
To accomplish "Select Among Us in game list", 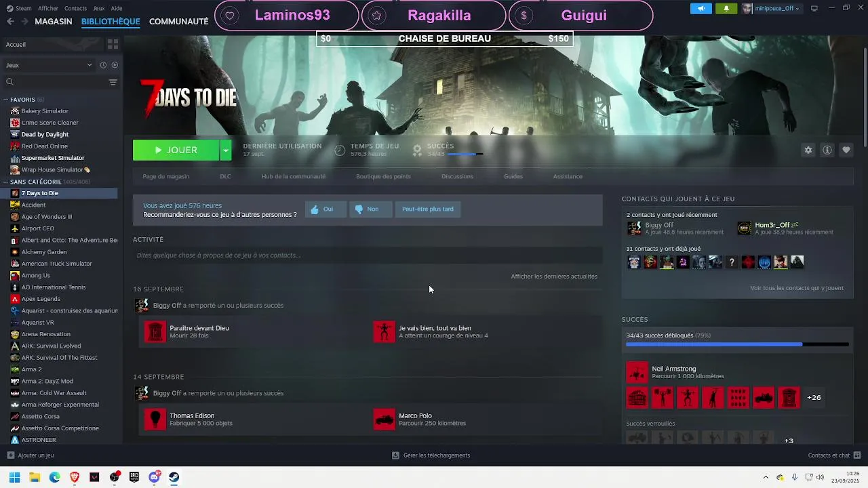I will pos(36,275).
